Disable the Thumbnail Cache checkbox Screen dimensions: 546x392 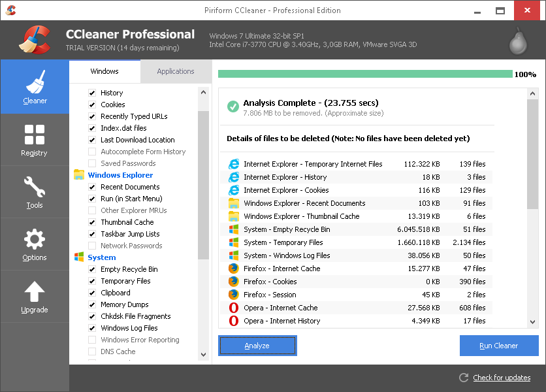[92, 222]
